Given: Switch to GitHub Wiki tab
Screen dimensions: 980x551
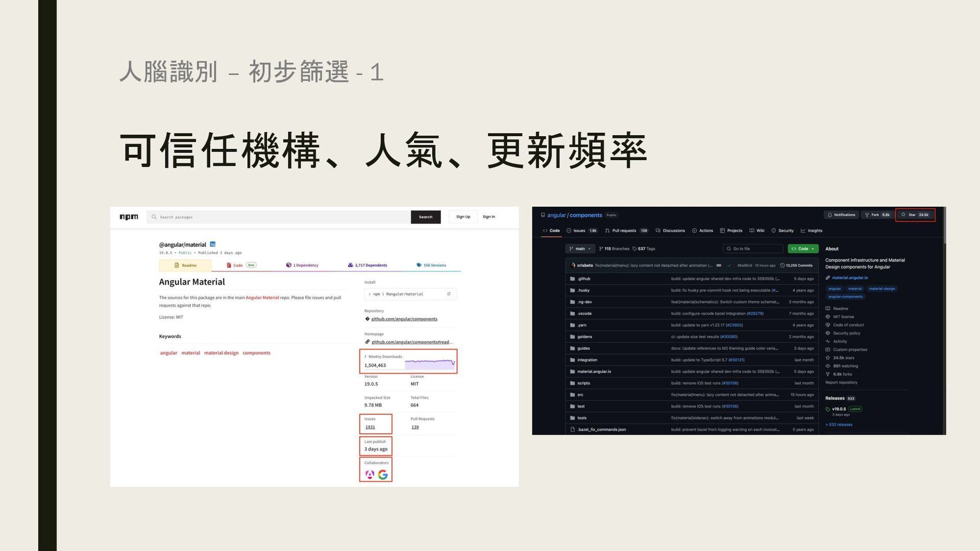Looking at the screenshot, I should pos(757,231).
